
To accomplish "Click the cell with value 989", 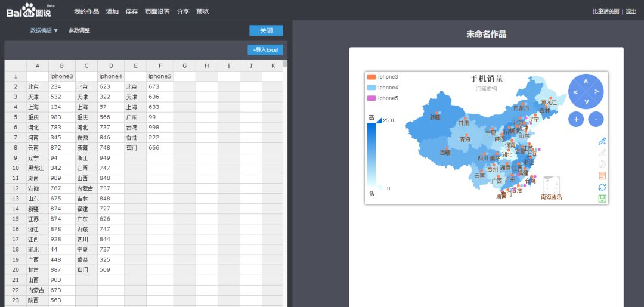I will coord(61,178).
